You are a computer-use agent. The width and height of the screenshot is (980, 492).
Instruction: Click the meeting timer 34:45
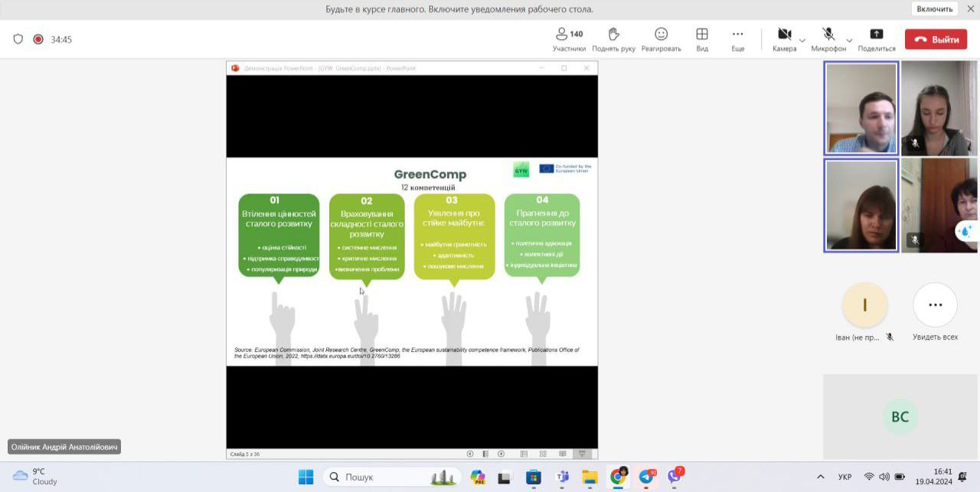(61, 40)
